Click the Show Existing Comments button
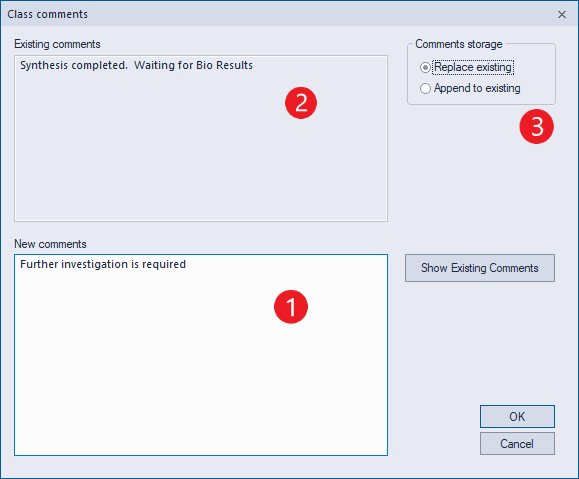Viewport: 579px width, 479px height. point(480,268)
